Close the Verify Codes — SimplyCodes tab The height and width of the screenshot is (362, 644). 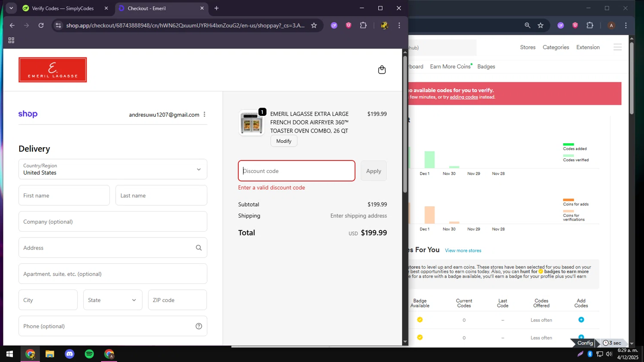(x=106, y=8)
